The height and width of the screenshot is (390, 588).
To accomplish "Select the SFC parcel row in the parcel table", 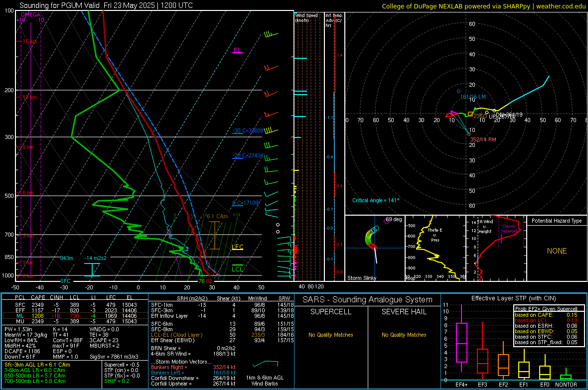I will (x=75, y=305).
